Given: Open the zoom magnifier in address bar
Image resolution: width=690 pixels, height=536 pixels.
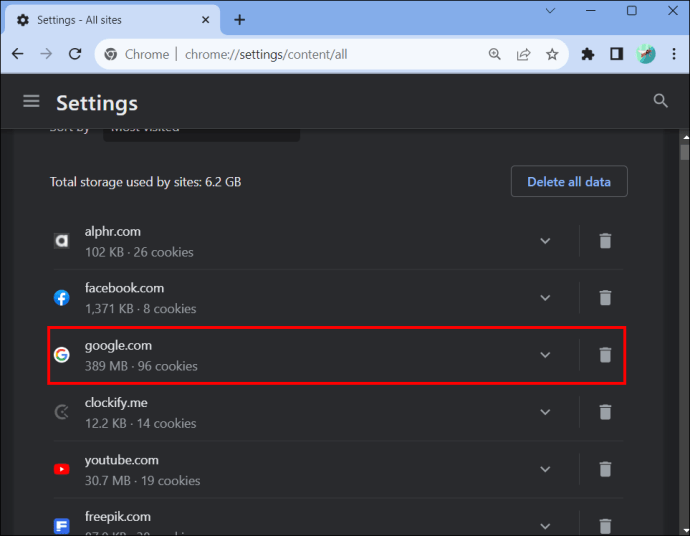Looking at the screenshot, I should pos(495,54).
